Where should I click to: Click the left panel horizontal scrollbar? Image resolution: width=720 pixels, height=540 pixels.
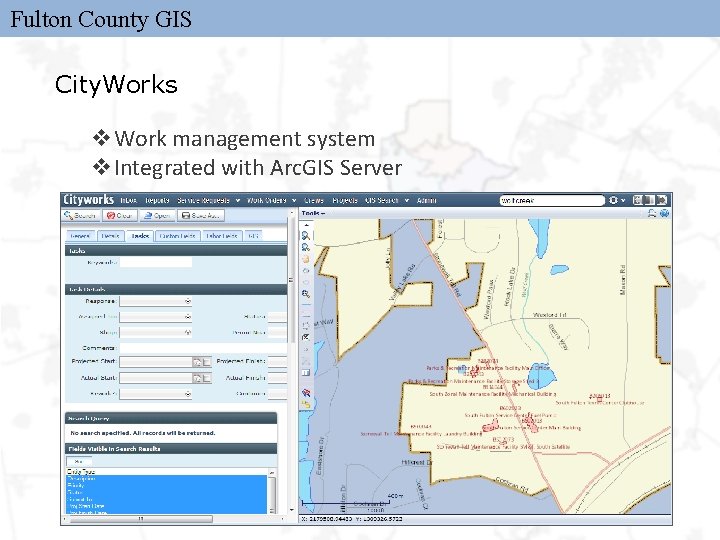click(x=141, y=519)
